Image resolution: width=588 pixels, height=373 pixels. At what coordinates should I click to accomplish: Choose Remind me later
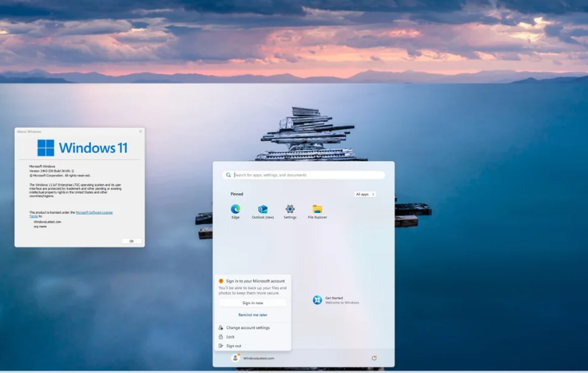coord(252,315)
